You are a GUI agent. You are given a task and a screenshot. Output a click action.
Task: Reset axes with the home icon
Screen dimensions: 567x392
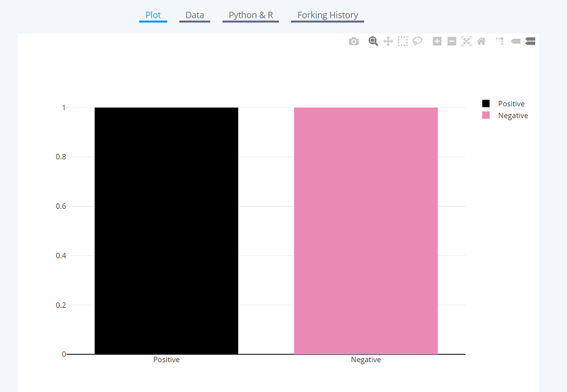point(481,41)
